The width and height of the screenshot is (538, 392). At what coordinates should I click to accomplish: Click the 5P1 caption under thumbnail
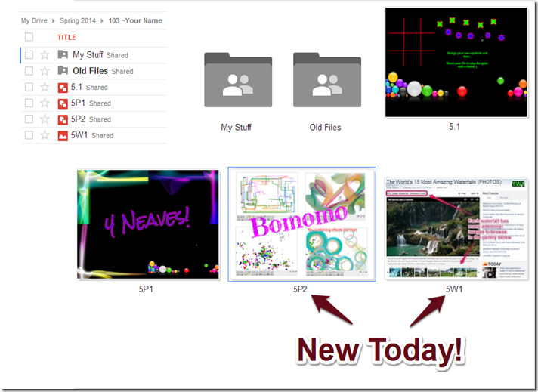pyautogui.click(x=146, y=289)
